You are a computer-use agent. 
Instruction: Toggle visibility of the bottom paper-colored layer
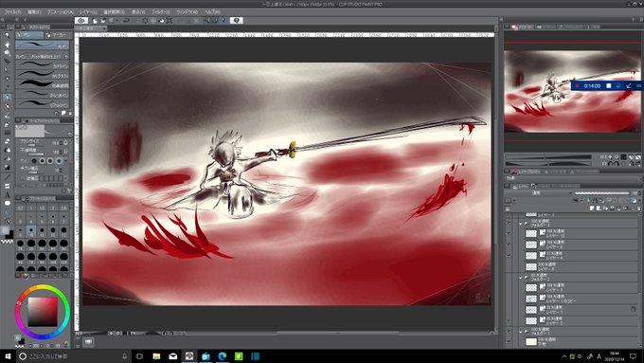coord(509,341)
